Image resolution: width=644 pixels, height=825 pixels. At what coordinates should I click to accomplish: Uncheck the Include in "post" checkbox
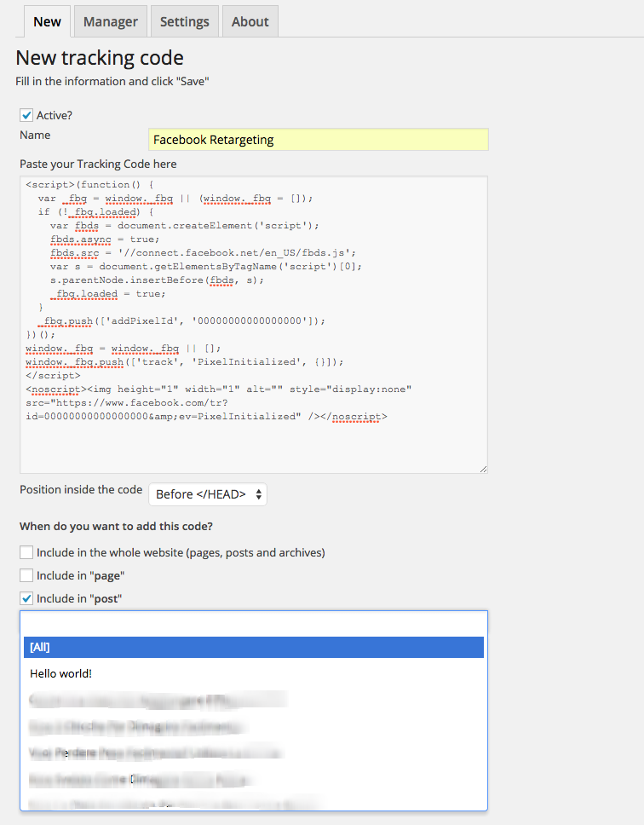[26, 599]
